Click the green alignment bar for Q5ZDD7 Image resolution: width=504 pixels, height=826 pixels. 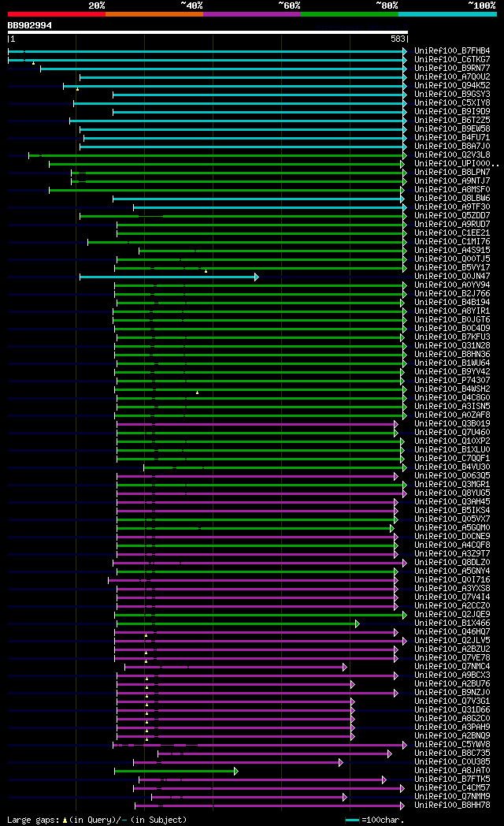coord(243,217)
